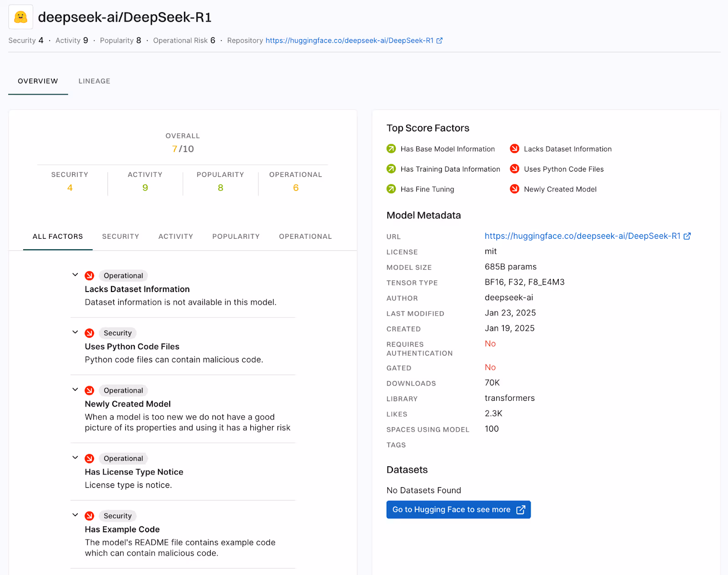This screenshot has width=728, height=575.
Task: Click green arrow icon for Has Training Data Information
Action: (x=391, y=169)
